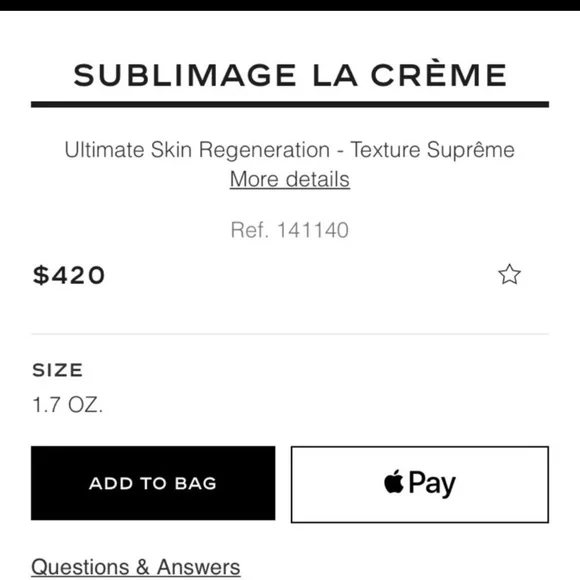The width and height of the screenshot is (580, 580).
Task: Click the Sublimage La Crème product title
Action: coord(290,75)
